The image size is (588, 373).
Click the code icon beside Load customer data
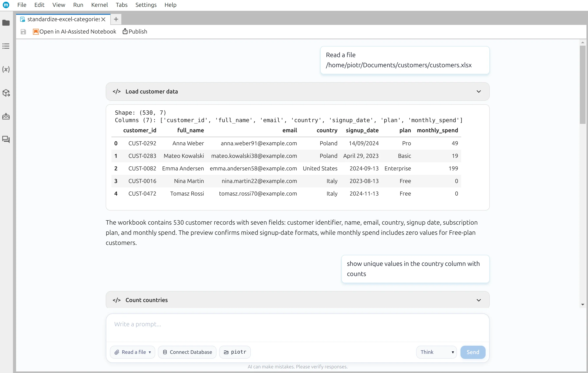[116, 91]
